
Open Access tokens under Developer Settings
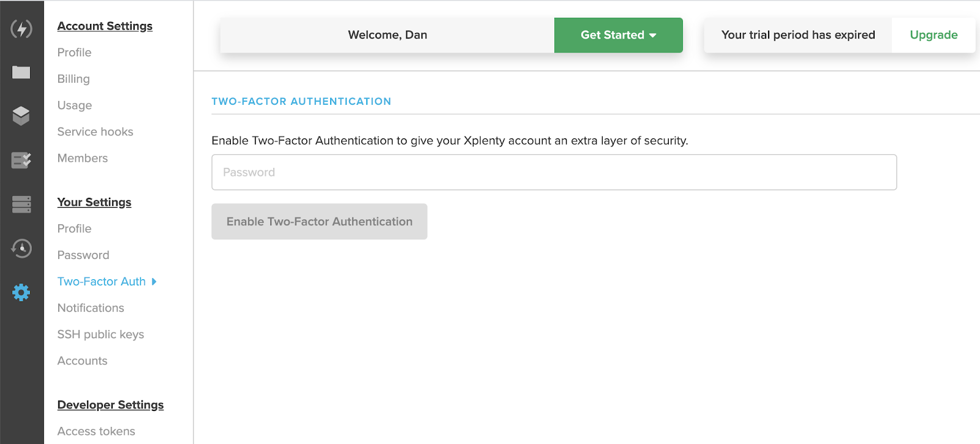click(x=96, y=431)
